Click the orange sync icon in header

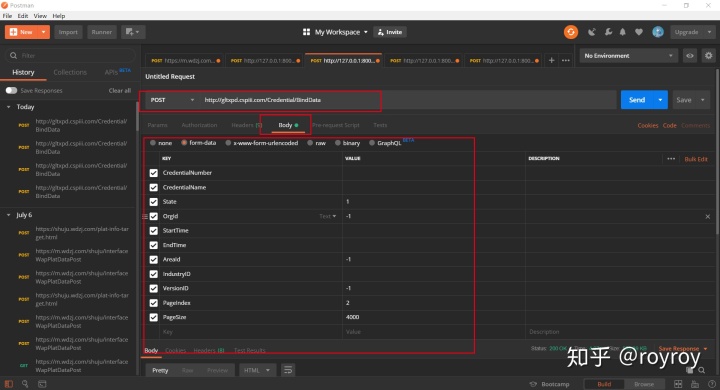tap(571, 32)
